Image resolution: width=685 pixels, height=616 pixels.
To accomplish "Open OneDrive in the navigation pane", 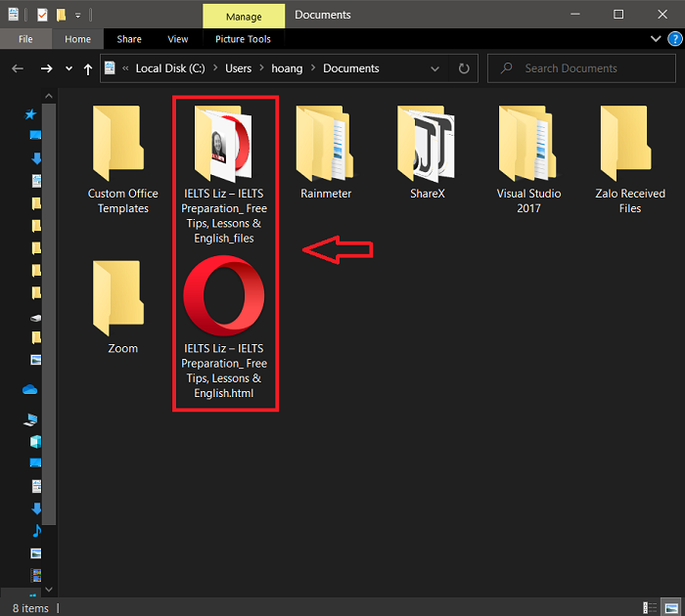I will (x=29, y=389).
